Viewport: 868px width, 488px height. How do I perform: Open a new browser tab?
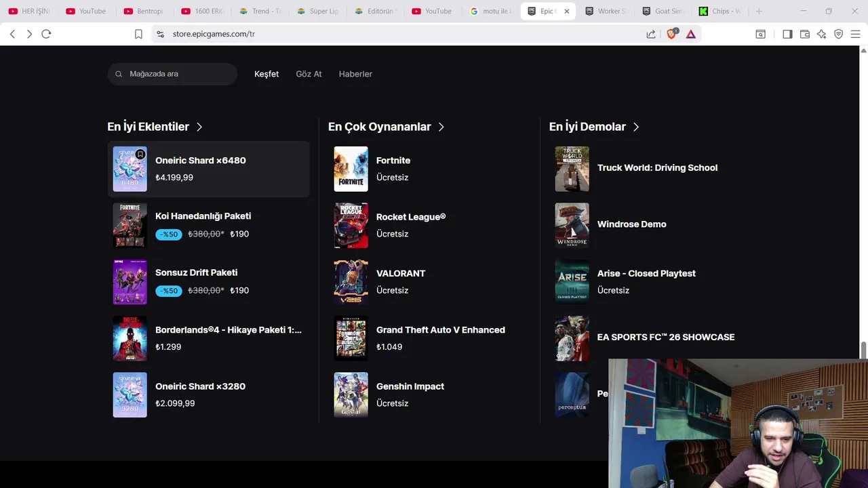tap(759, 11)
